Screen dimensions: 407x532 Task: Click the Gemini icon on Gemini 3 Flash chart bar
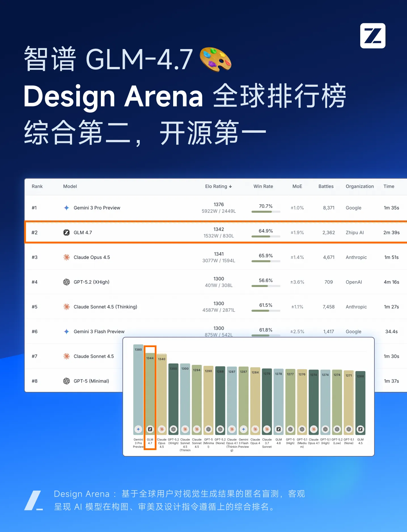[243, 429]
